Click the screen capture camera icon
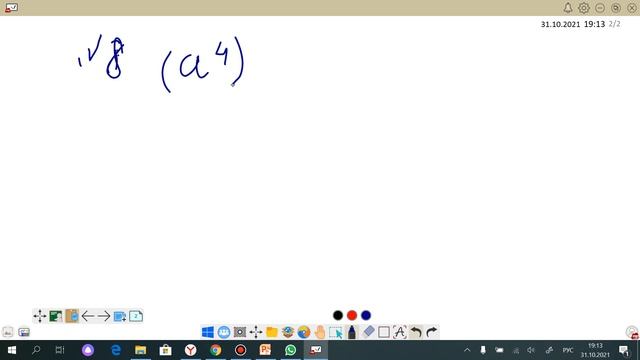Screen dimensions: 640x360 tap(240, 332)
